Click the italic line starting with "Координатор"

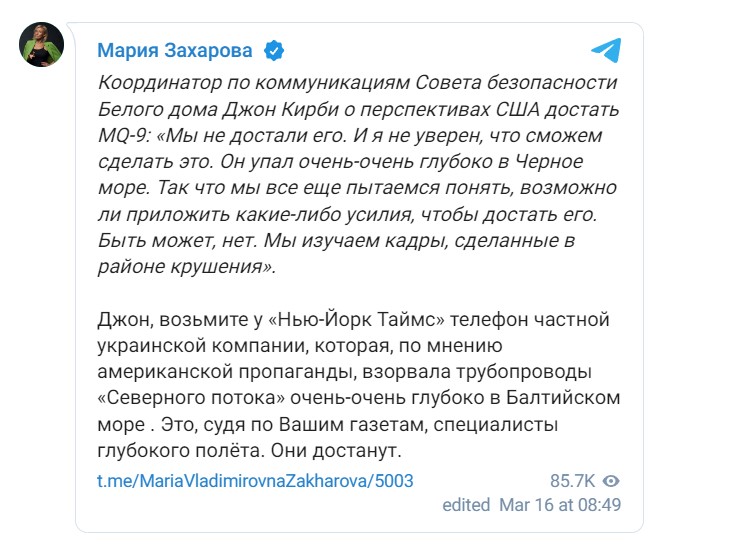click(358, 81)
